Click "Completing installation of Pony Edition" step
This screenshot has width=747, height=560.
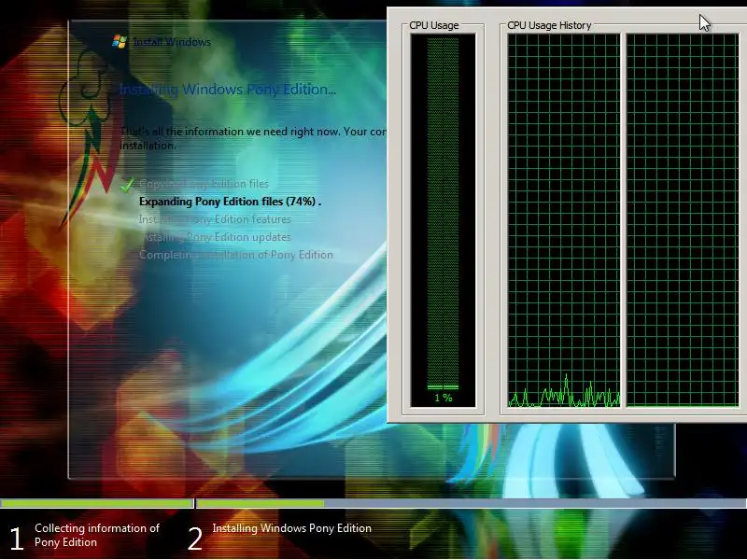pos(236,255)
